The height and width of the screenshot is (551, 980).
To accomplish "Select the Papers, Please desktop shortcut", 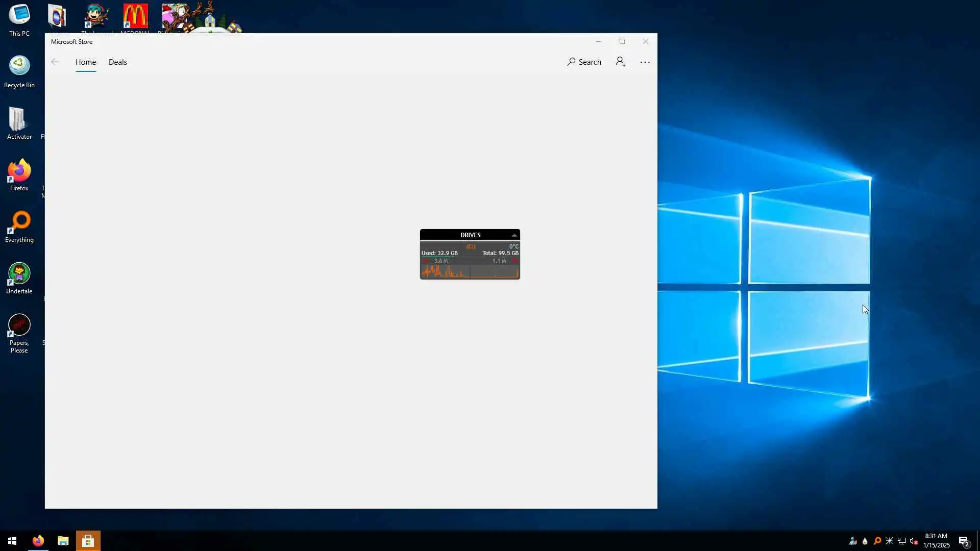I will [x=19, y=325].
